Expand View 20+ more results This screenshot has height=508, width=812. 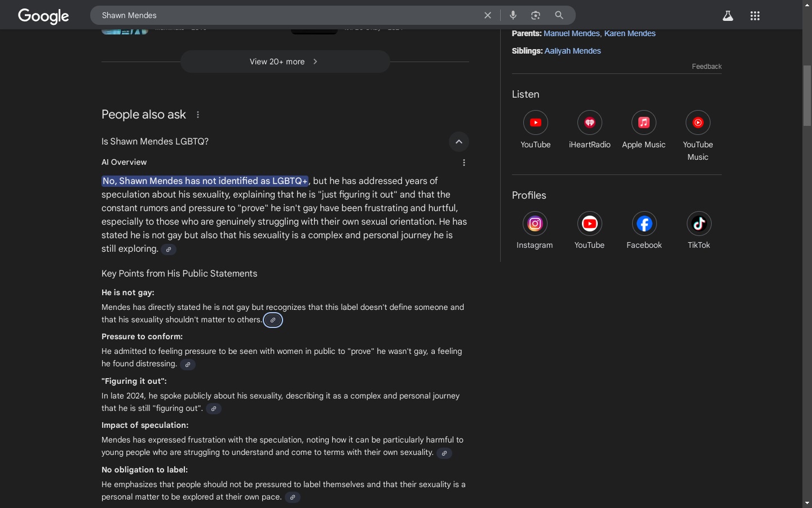285,62
